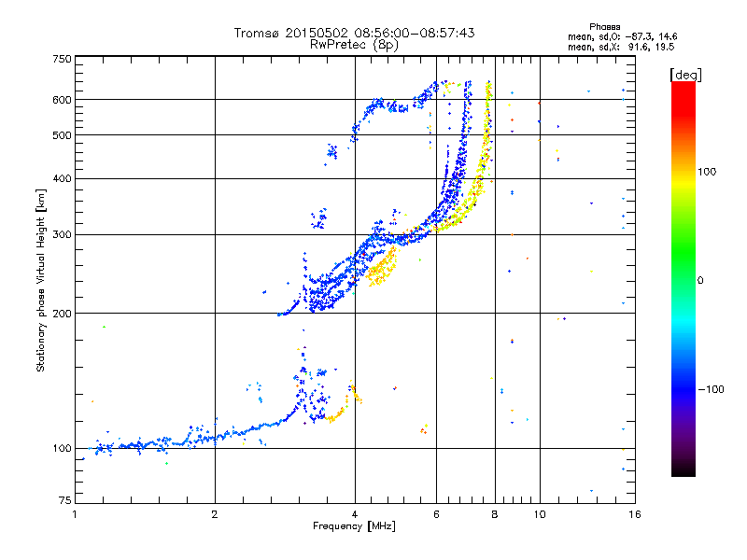Click the x-axis tick label '1'

coord(75,514)
